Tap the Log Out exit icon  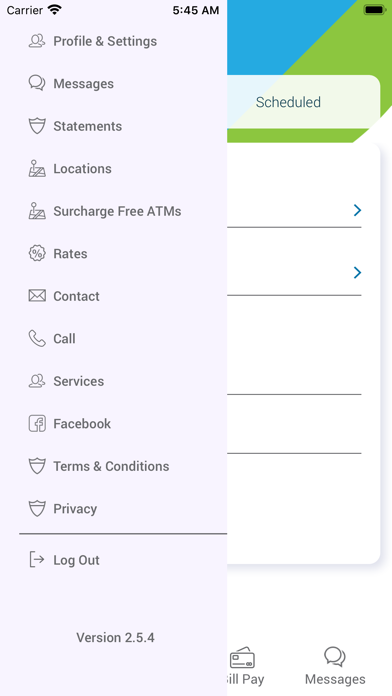[36, 560]
